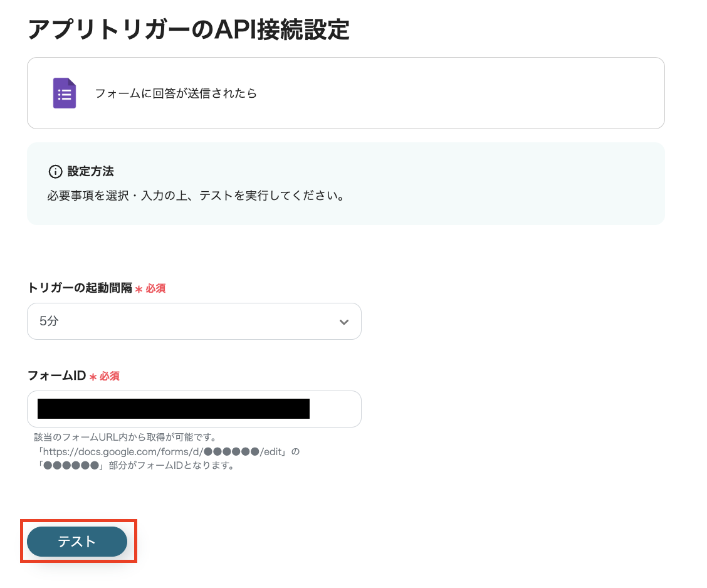Click the required marker beside トリガーの起動間隔
The width and height of the screenshot is (707, 588).
[150, 288]
